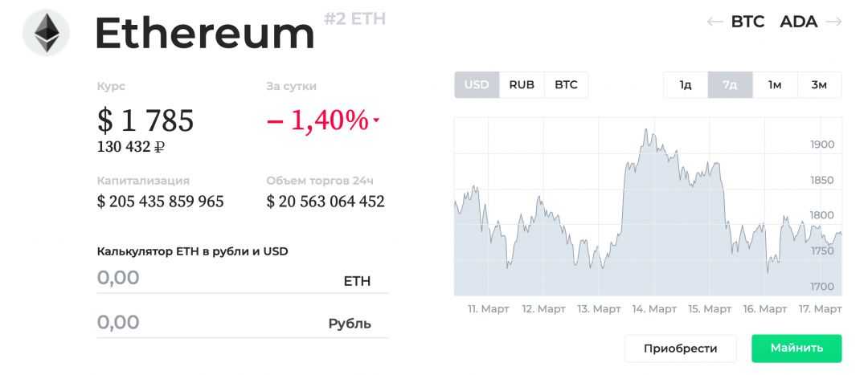Go to previous coin BTC

click(747, 22)
